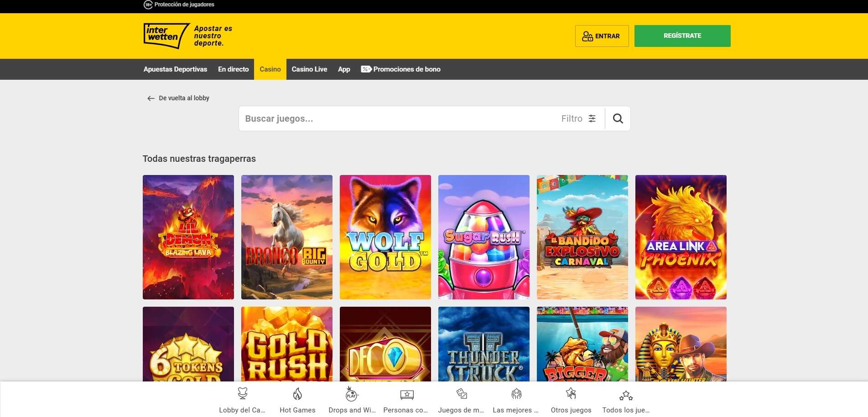This screenshot has height=417, width=868.
Task: Select the Casino tab
Action: pyautogui.click(x=270, y=69)
